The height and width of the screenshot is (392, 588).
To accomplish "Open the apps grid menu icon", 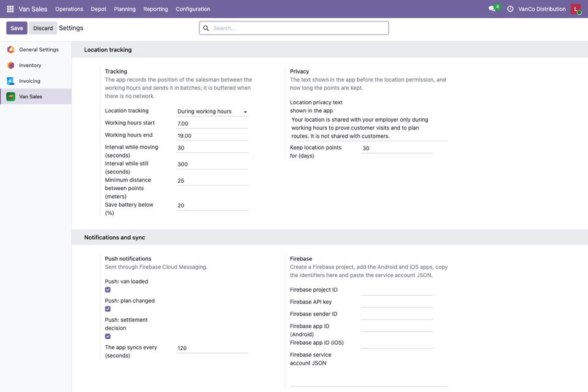I will [10, 9].
